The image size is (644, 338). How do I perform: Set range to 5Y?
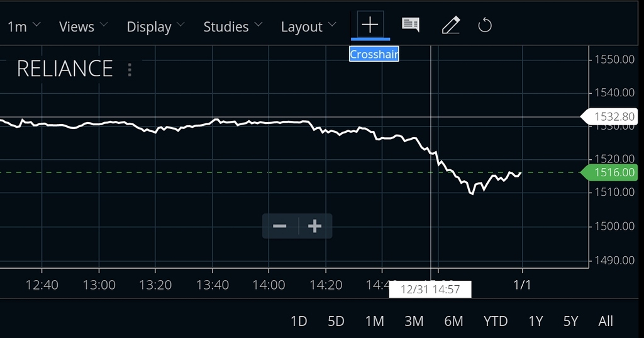click(x=570, y=321)
